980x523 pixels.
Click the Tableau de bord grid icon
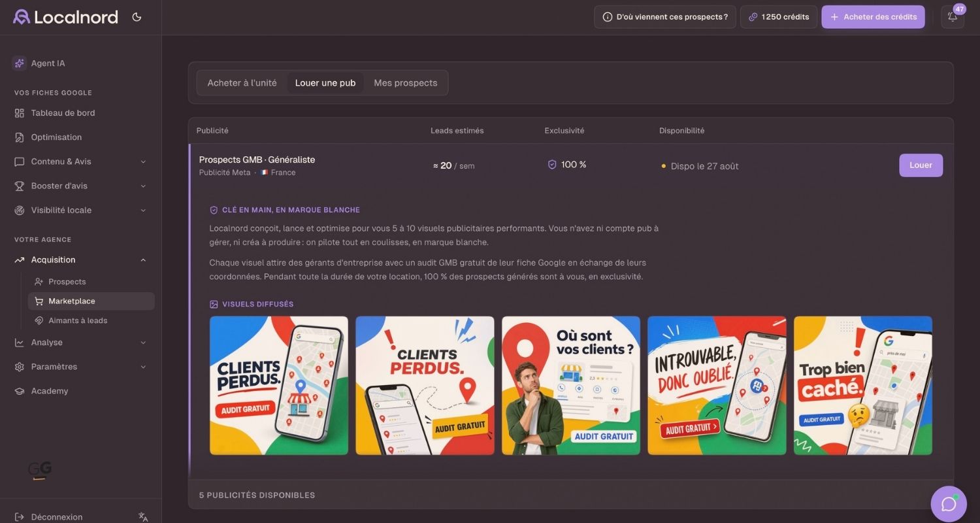(20, 113)
